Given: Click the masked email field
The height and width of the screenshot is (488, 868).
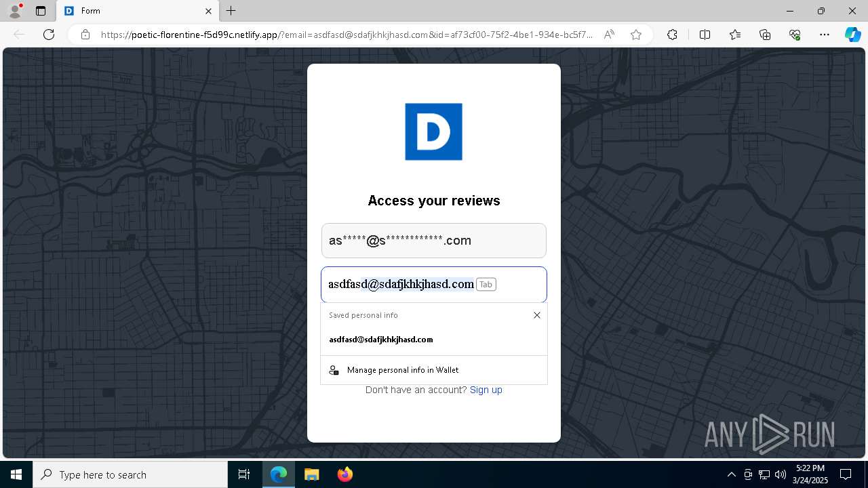Looking at the screenshot, I should [x=434, y=241].
